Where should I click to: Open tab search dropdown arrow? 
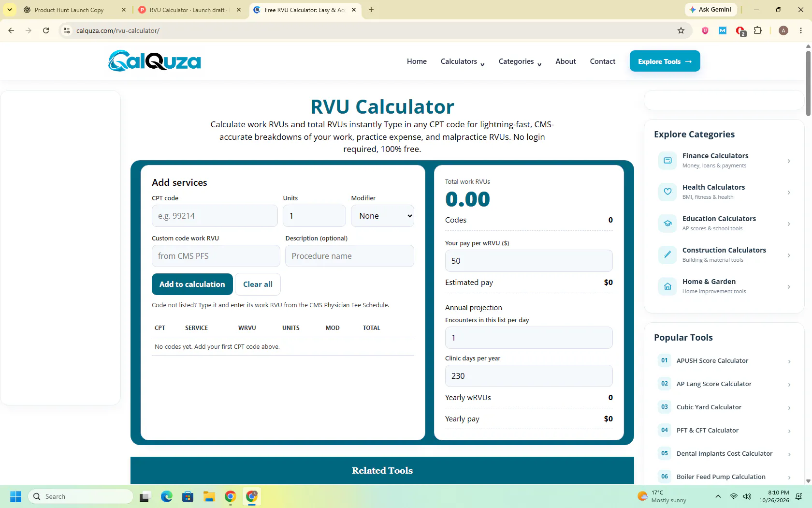(10, 10)
